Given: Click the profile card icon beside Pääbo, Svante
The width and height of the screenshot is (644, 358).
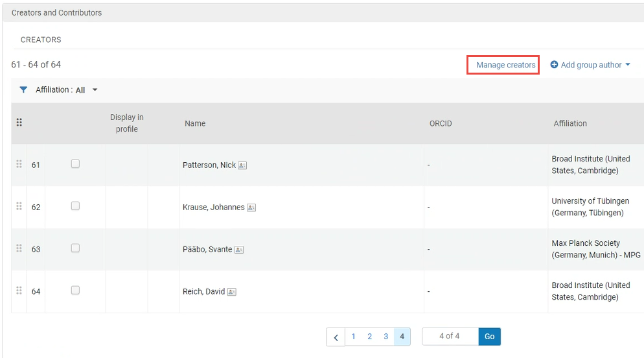Looking at the screenshot, I should pyautogui.click(x=238, y=250).
